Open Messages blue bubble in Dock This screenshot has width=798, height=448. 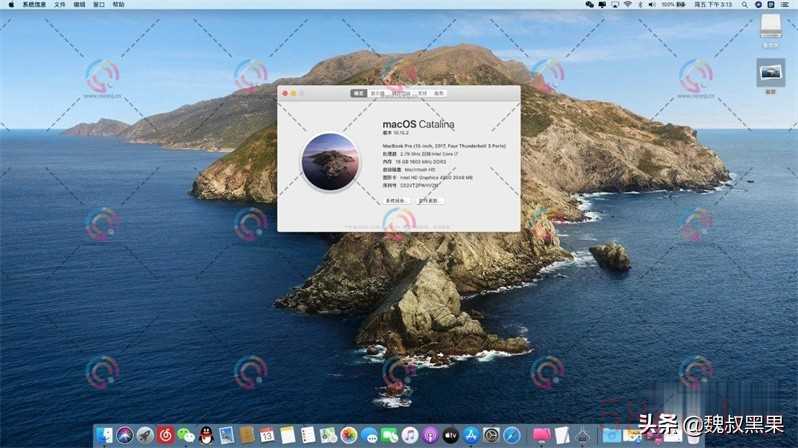pos(369,436)
